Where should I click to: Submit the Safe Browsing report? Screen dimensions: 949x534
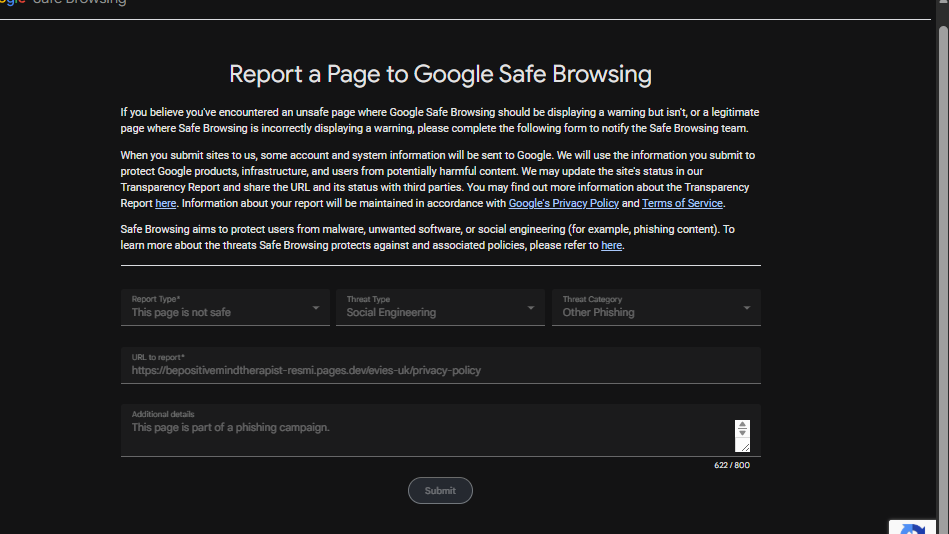440,490
